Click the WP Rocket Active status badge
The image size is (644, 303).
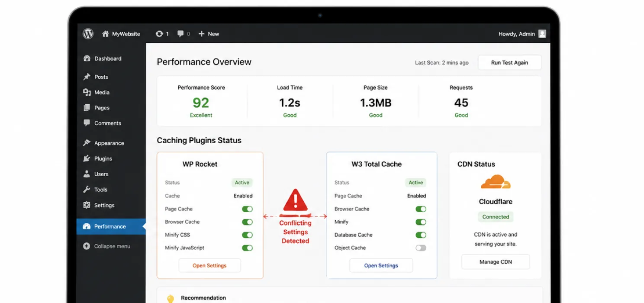242,183
